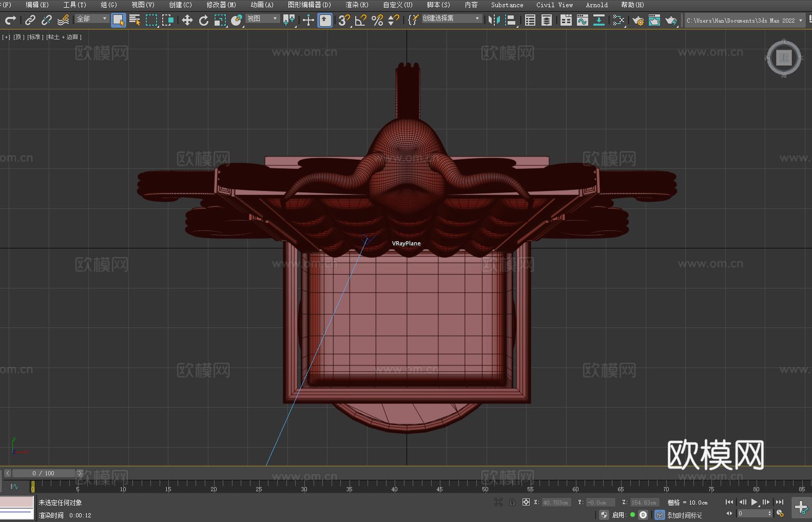The image size is (812, 522).
Task: Open the Curve Editor icon
Action: [x=583, y=20]
